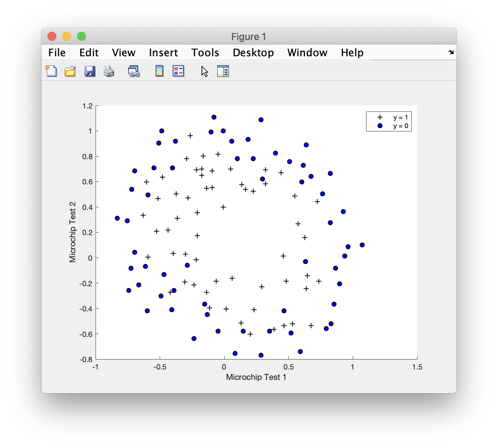The height and width of the screenshot is (448, 498).
Task: Click the x-axis tick label -0.5
Action: [x=160, y=367]
